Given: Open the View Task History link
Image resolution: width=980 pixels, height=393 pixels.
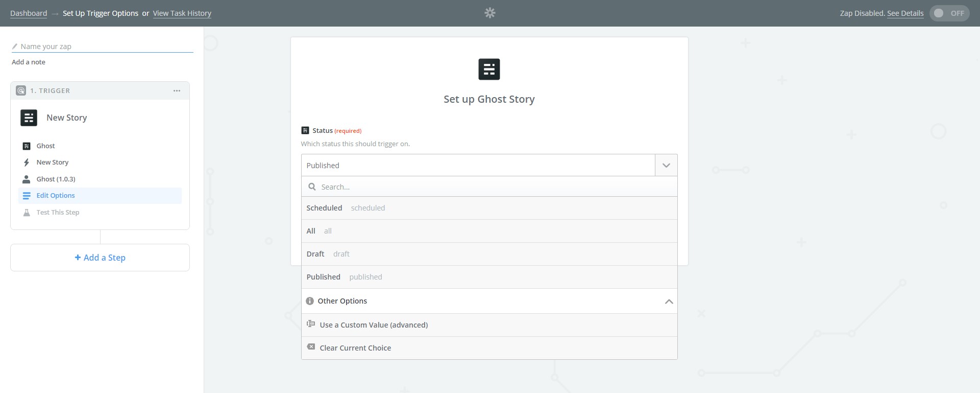Looking at the screenshot, I should pos(182,13).
